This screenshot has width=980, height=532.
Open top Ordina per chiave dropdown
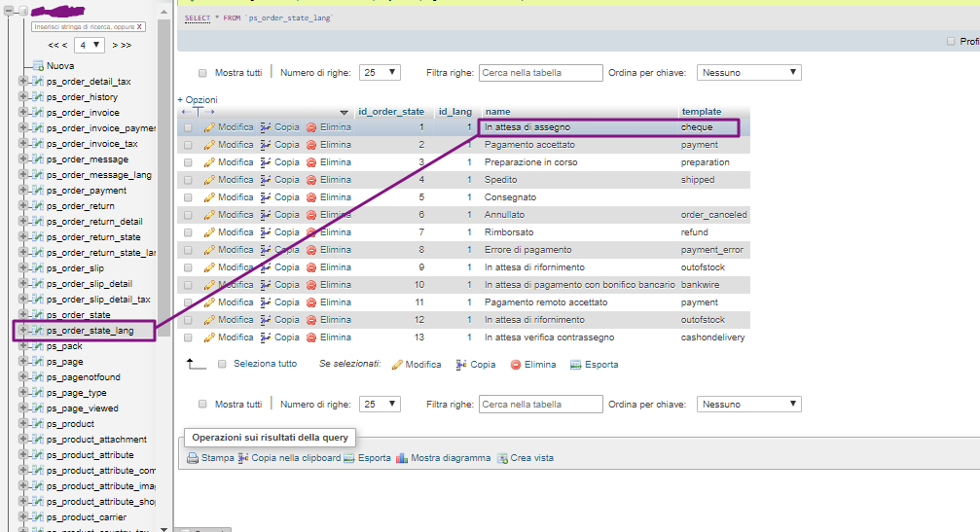748,73
